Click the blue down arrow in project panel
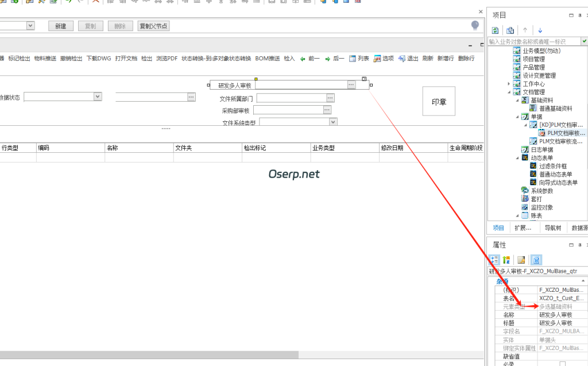 540,30
